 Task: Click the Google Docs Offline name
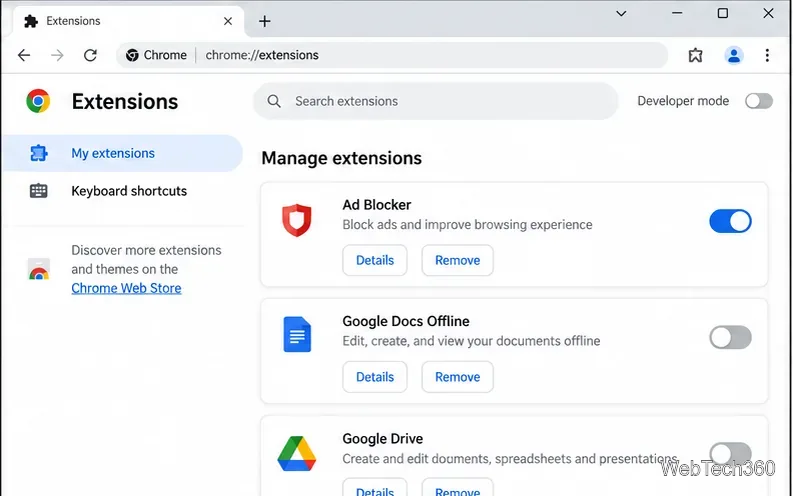click(x=406, y=322)
